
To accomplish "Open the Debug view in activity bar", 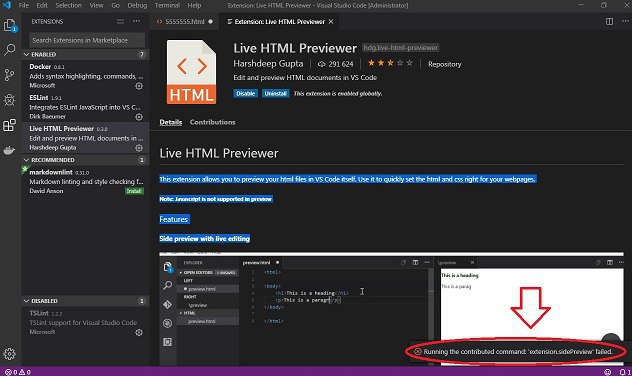I will [9, 100].
